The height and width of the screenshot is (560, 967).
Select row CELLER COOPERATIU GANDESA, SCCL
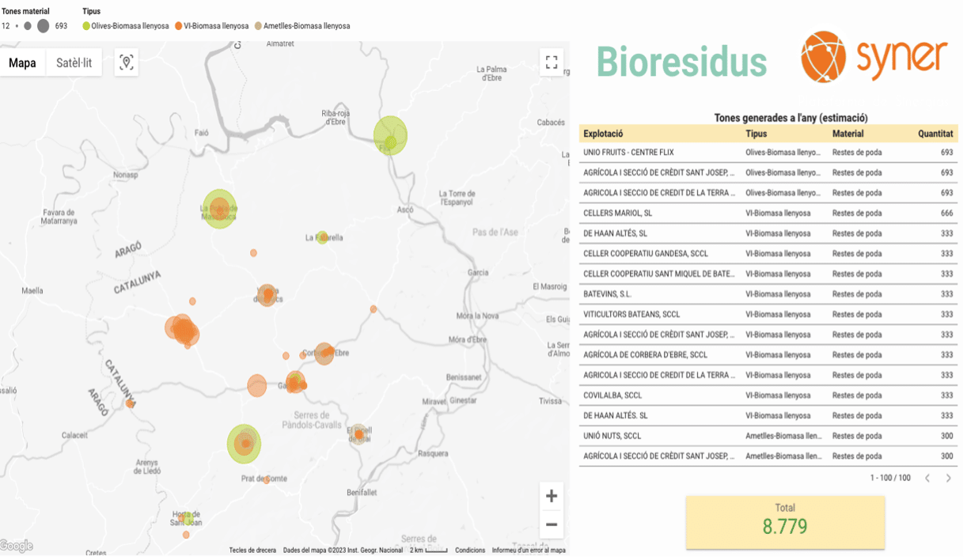(x=768, y=253)
